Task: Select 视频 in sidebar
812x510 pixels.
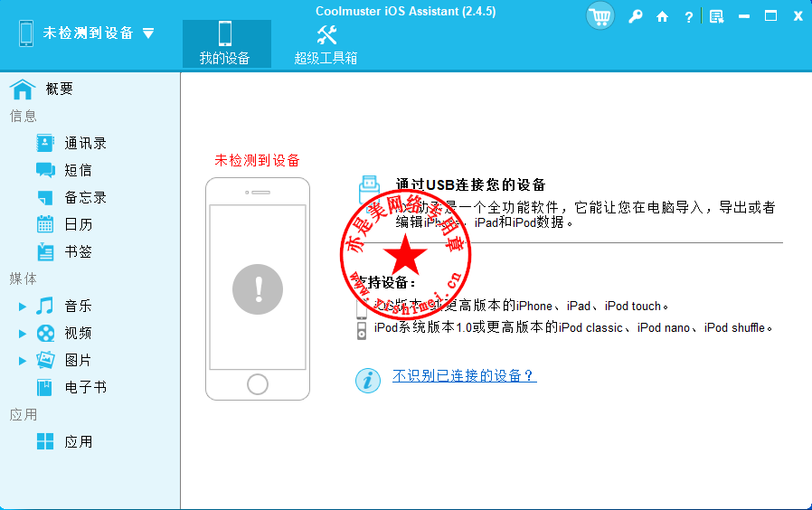Action: pos(78,333)
